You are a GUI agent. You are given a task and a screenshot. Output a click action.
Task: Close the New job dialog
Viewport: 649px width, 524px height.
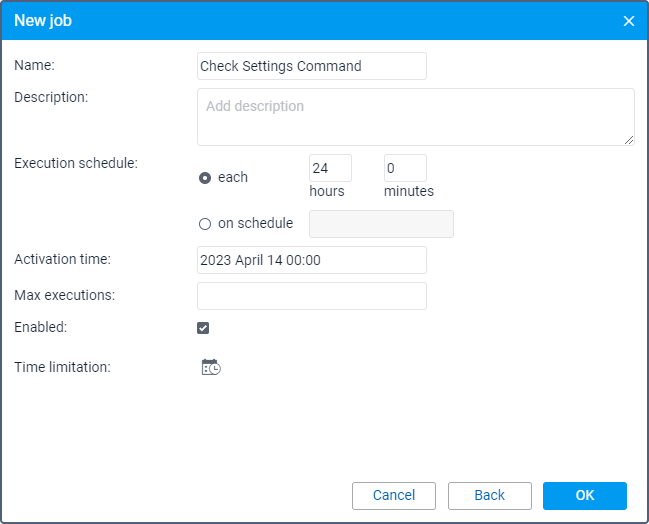pos(629,21)
